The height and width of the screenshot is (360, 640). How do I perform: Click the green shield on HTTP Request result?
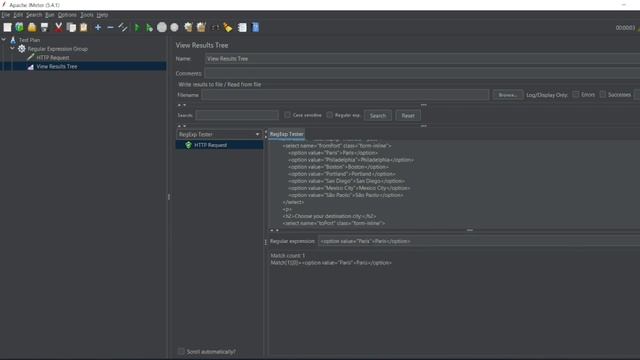coord(189,145)
